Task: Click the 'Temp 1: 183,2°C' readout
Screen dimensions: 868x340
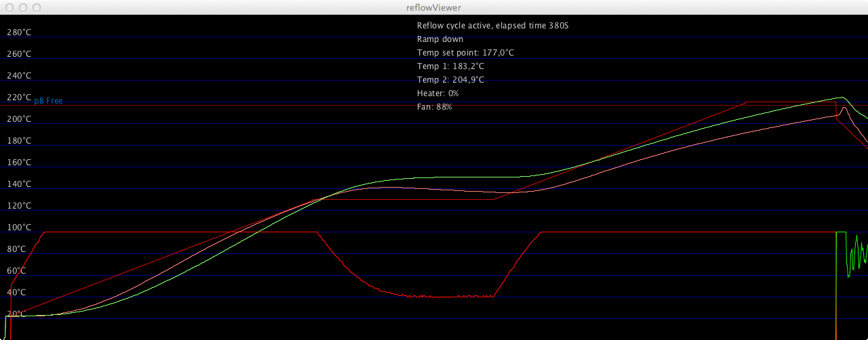Action: 451,66
